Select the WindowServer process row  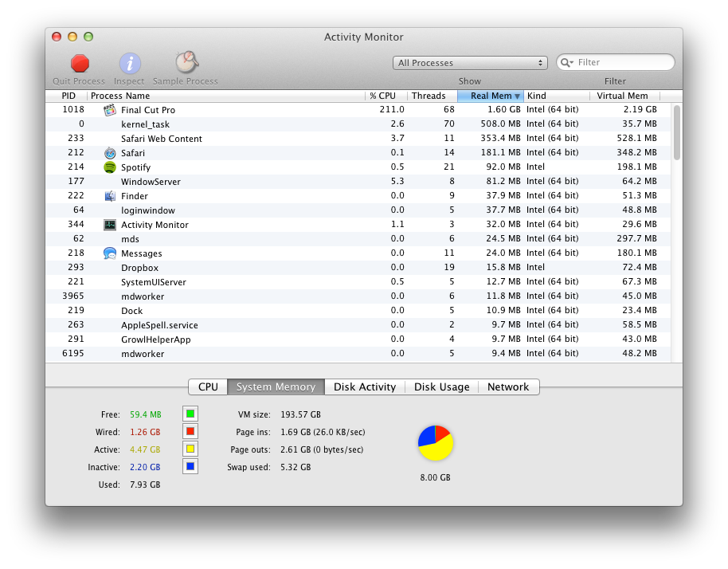(358, 182)
